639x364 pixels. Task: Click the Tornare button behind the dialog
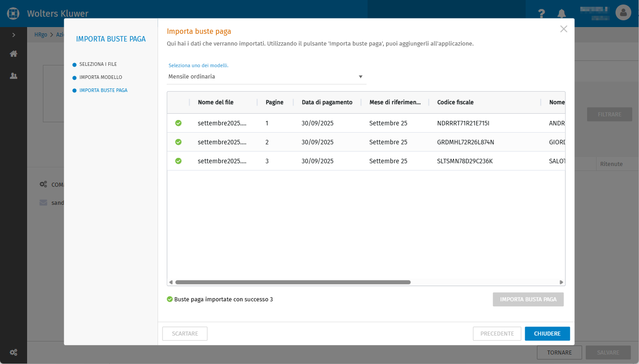[x=560, y=353]
